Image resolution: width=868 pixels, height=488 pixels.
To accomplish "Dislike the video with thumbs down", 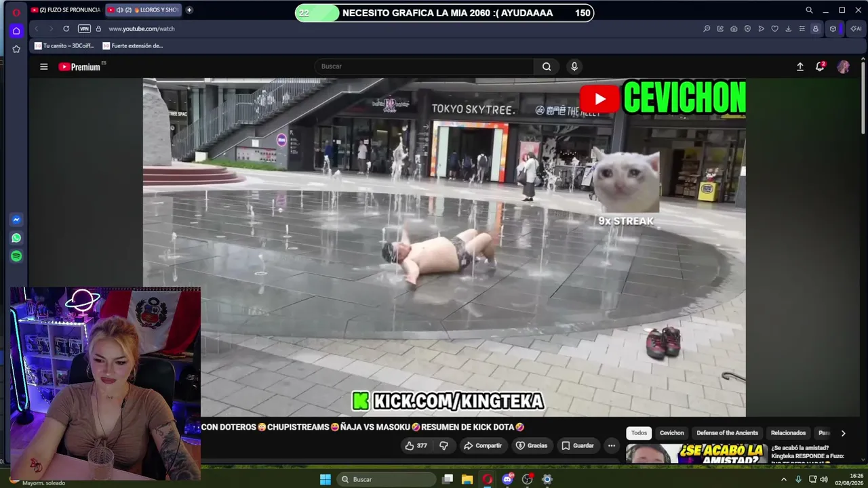I will point(444,446).
